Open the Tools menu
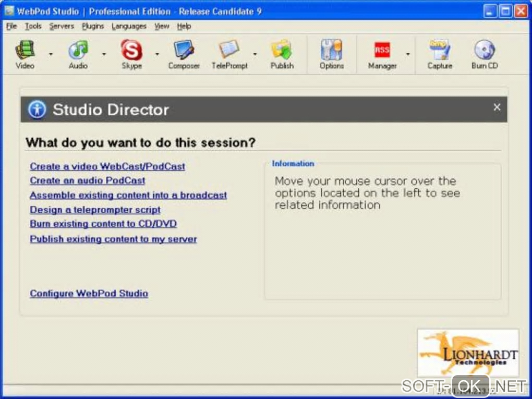The height and width of the screenshot is (399, 532). pyautogui.click(x=33, y=26)
